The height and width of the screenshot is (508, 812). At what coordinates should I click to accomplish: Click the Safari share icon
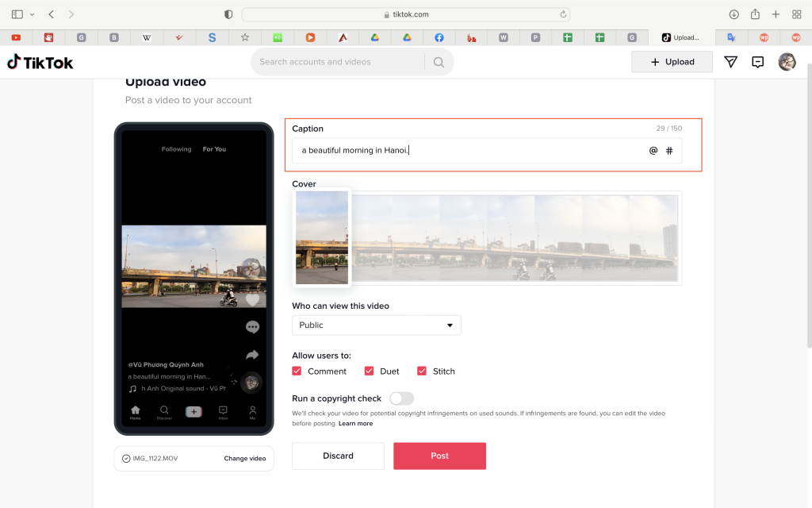755,14
